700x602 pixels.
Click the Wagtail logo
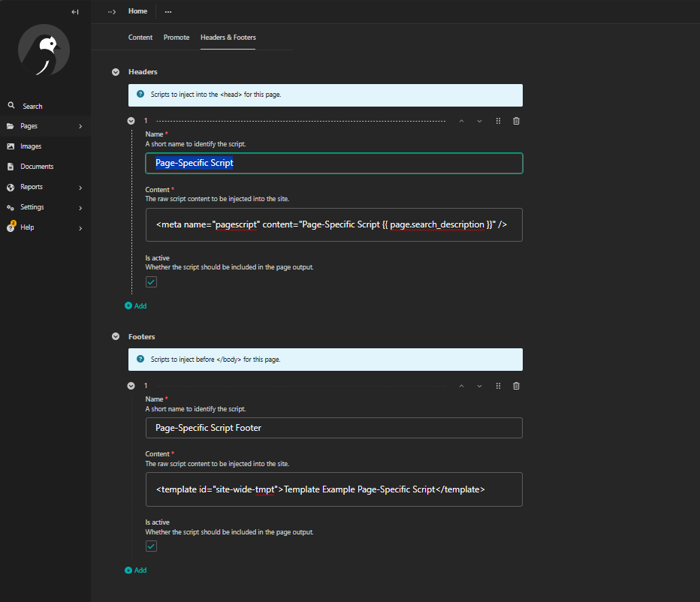(x=44, y=50)
